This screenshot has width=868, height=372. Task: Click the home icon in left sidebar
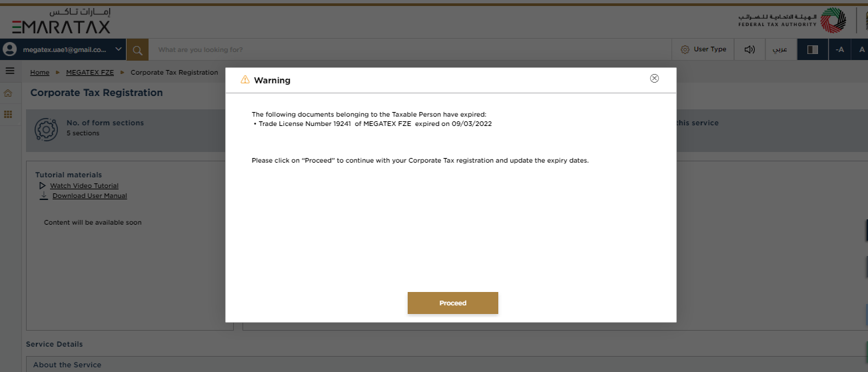[9, 93]
